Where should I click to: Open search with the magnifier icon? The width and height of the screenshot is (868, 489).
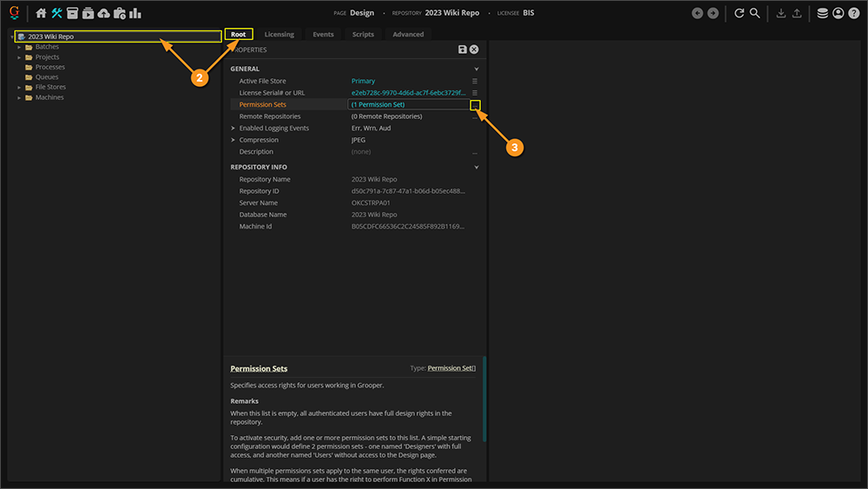click(x=755, y=13)
